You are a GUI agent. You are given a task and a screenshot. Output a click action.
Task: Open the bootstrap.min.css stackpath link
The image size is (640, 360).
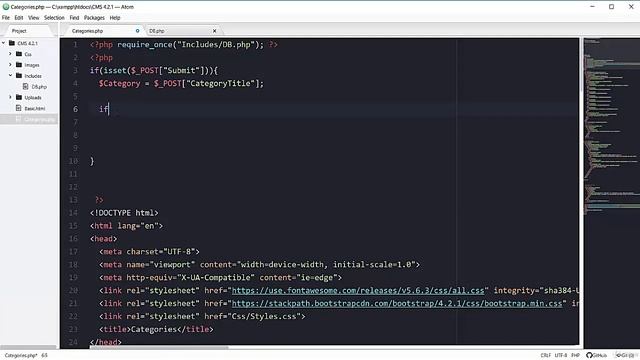(397, 303)
